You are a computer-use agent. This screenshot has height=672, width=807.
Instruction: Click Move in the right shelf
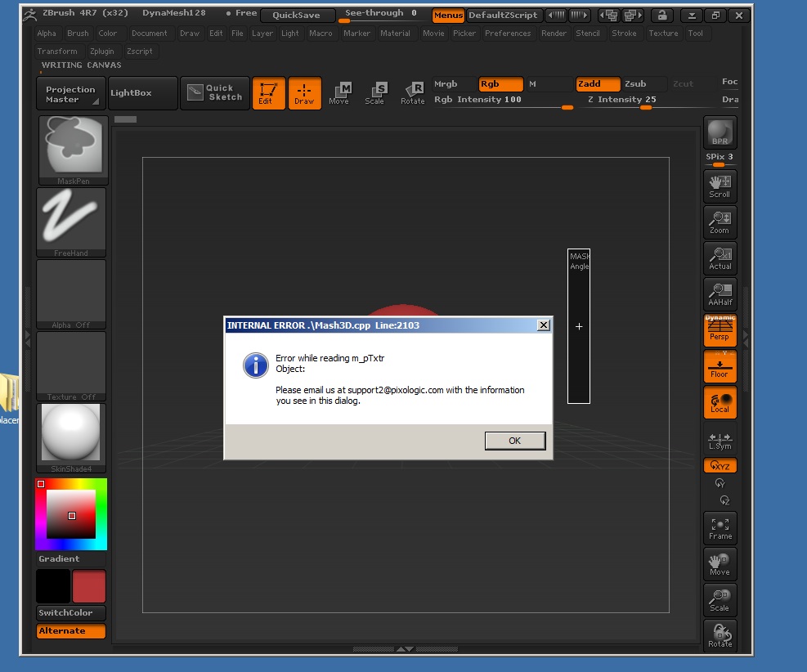[720, 564]
